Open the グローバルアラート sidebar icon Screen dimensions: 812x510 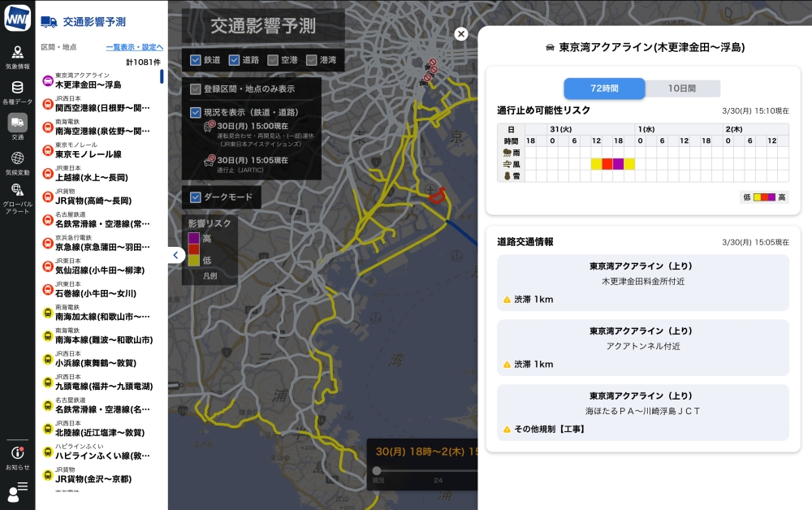(x=17, y=197)
